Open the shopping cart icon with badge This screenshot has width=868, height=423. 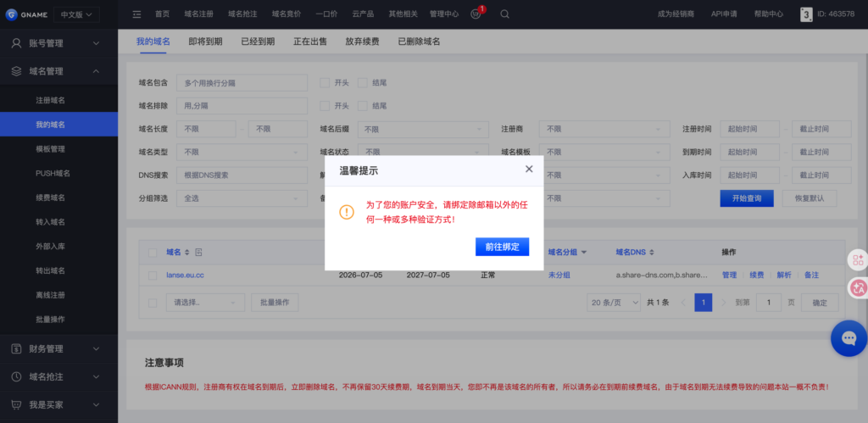coord(476,14)
